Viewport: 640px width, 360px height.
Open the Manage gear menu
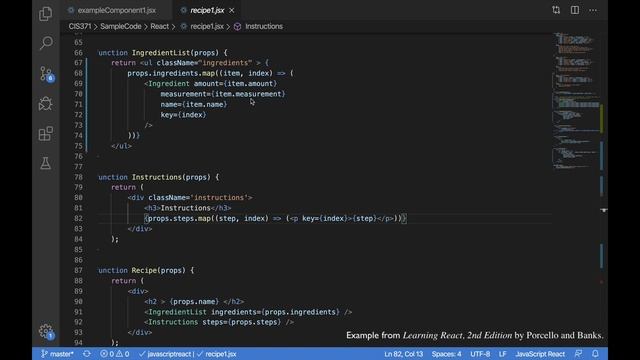tap(46, 331)
